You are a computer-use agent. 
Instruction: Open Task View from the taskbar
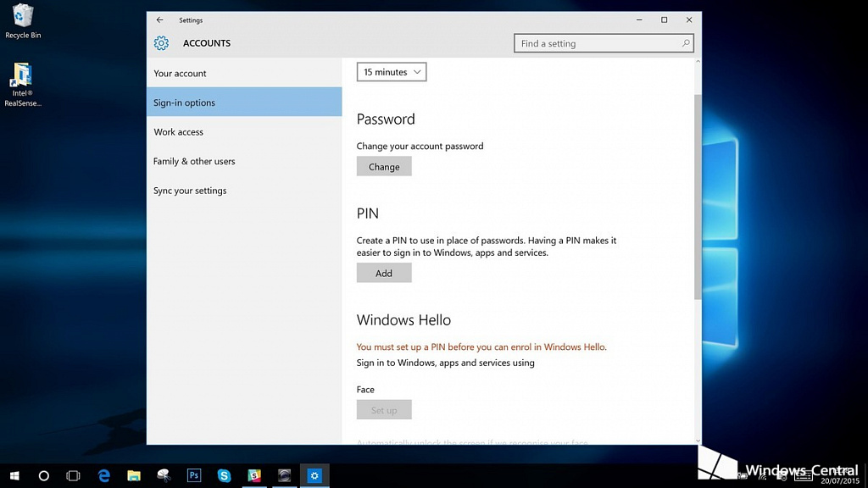coord(73,476)
